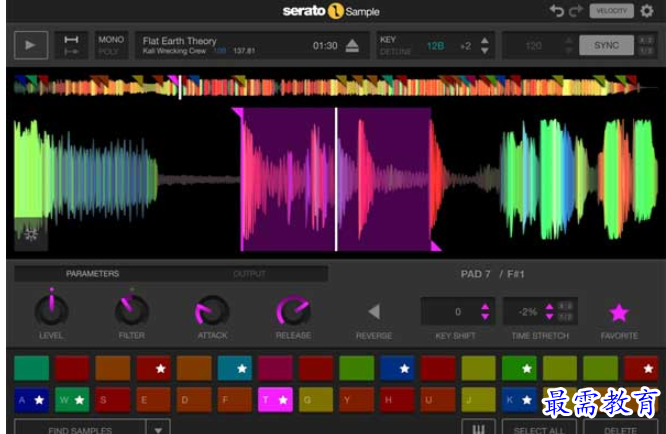
Task: Click DELETE button
Action: click(x=621, y=428)
